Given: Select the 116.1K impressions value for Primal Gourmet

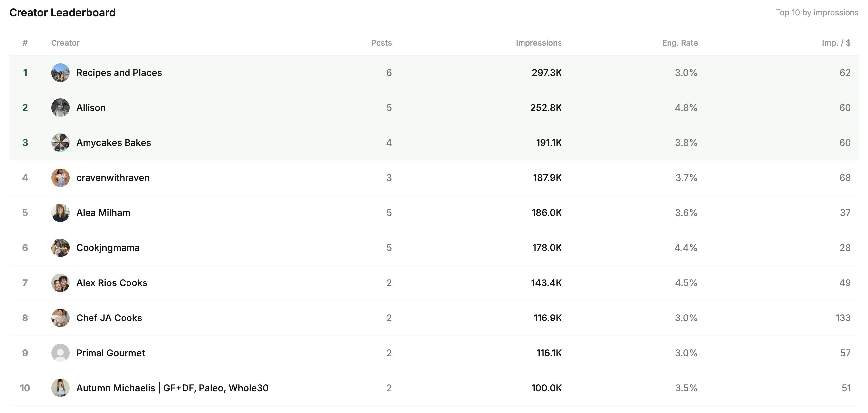Looking at the screenshot, I should pyautogui.click(x=549, y=353).
